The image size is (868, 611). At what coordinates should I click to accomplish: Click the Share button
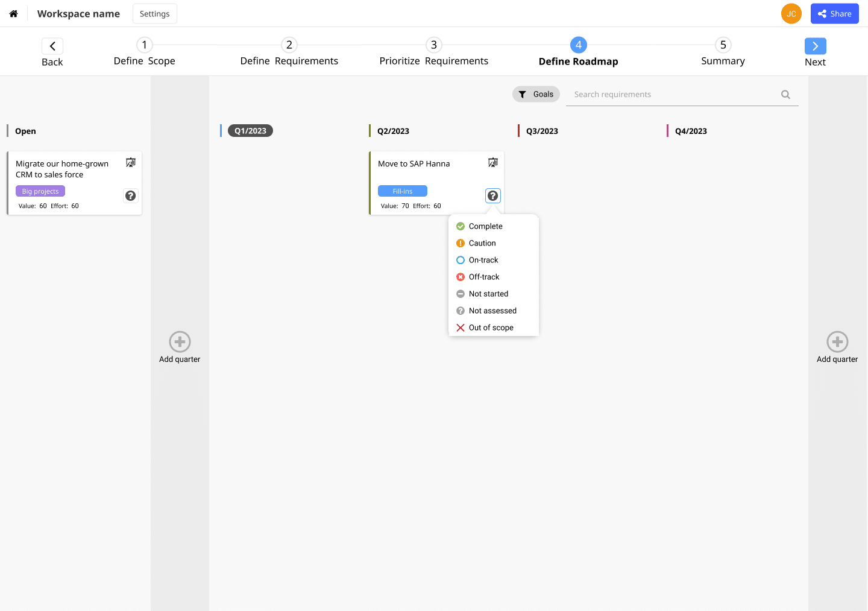[x=834, y=14]
